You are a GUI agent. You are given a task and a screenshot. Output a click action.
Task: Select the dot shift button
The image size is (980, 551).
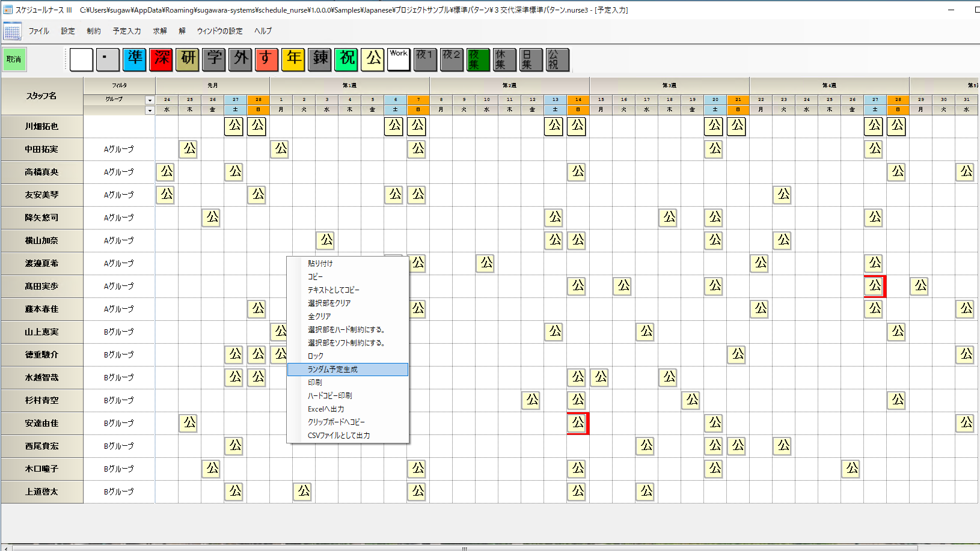click(108, 59)
